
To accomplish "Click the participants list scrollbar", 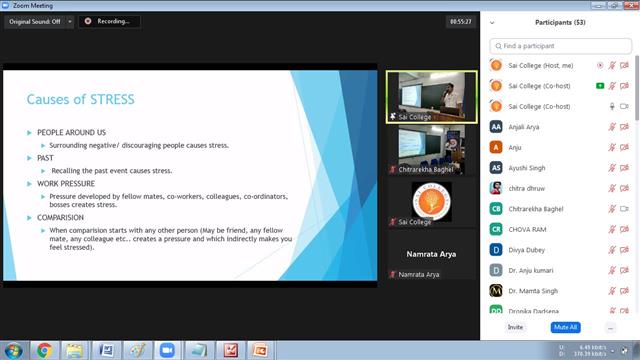I will (637, 88).
